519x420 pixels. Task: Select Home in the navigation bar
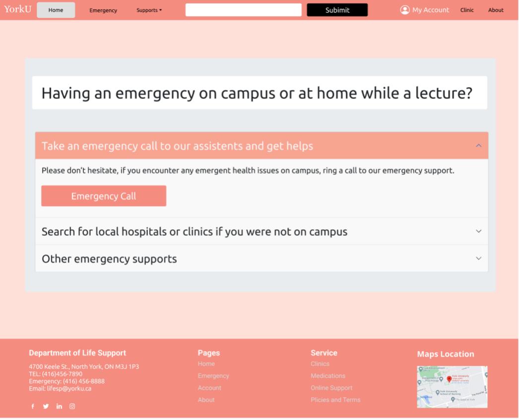56,10
